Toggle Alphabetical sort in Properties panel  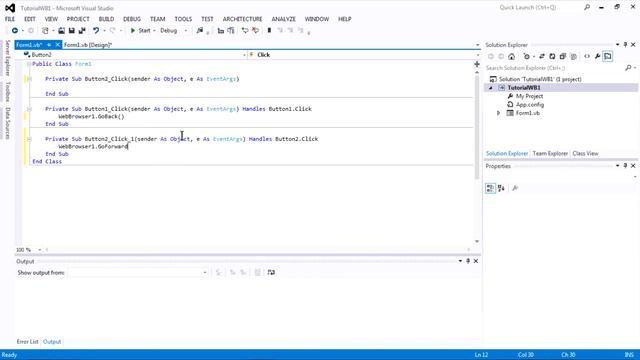(x=501, y=188)
